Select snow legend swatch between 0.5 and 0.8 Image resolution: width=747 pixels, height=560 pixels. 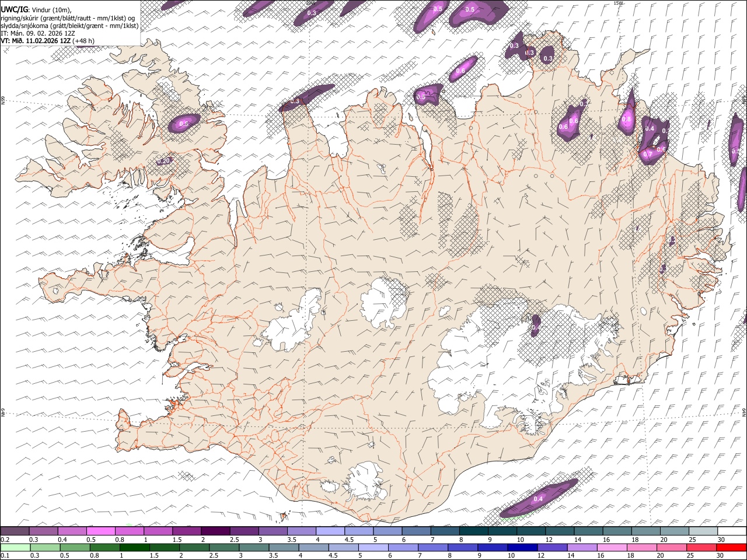click(x=100, y=531)
